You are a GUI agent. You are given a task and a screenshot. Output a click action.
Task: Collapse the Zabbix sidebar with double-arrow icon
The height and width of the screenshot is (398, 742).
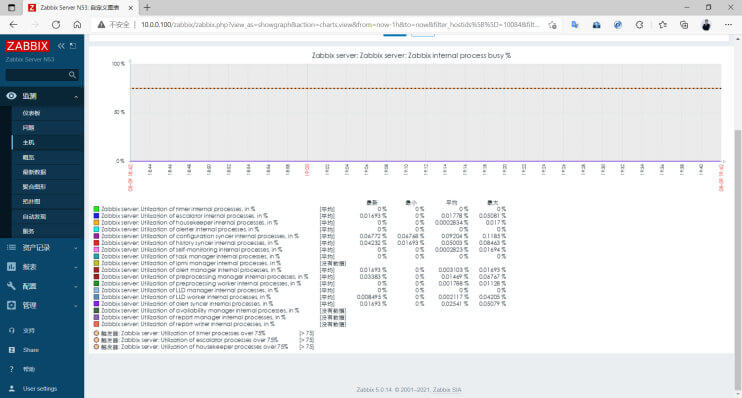coord(61,46)
